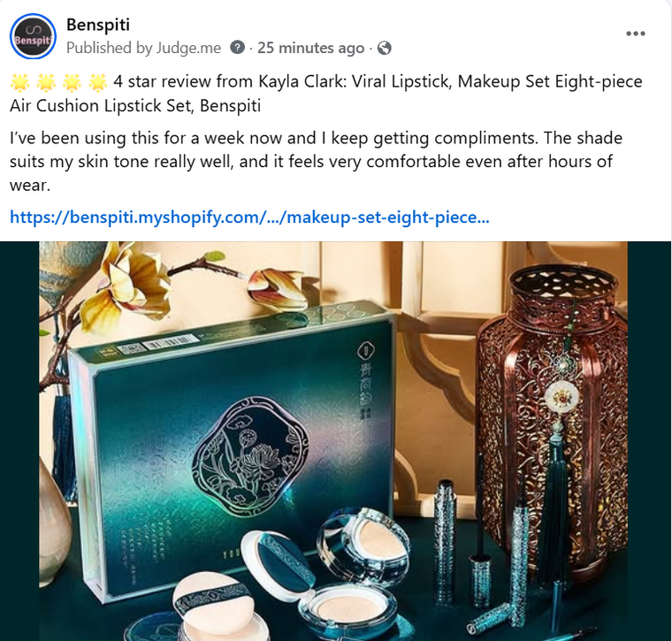Open the benspiti.myshopify.com product link

(x=249, y=217)
